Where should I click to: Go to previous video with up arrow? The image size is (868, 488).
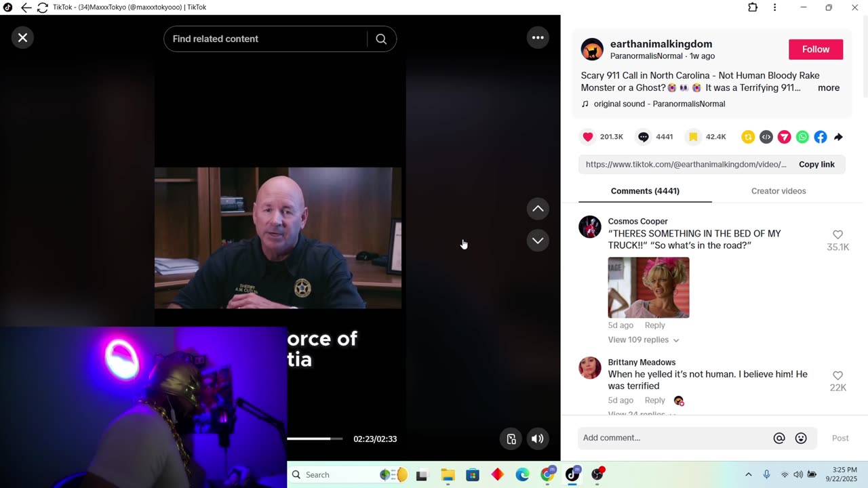coord(538,209)
